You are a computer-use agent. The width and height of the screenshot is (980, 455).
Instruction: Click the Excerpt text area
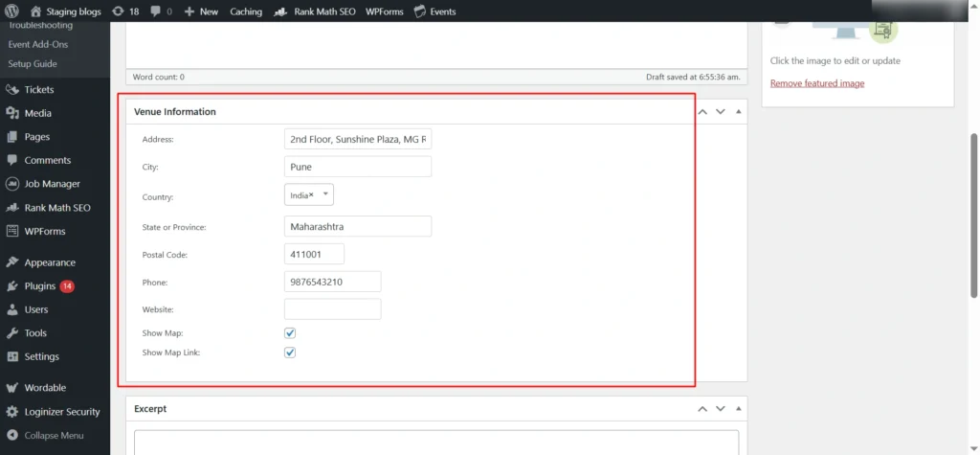click(x=436, y=442)
